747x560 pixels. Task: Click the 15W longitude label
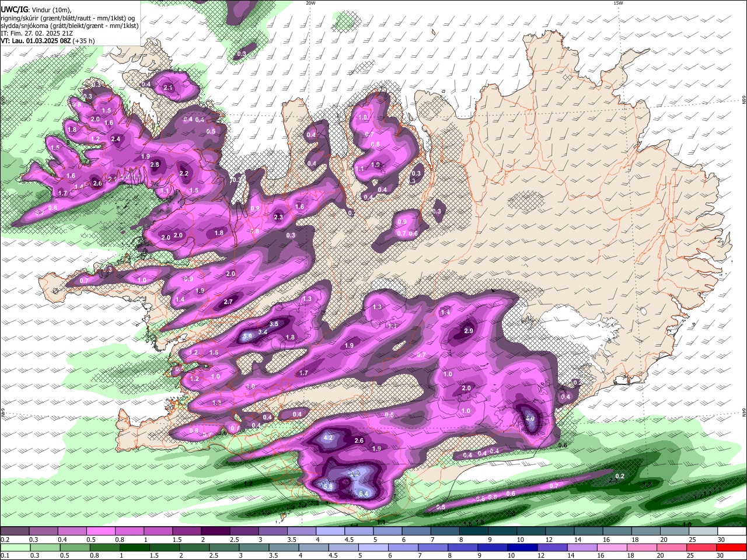[x=618, y=3]
